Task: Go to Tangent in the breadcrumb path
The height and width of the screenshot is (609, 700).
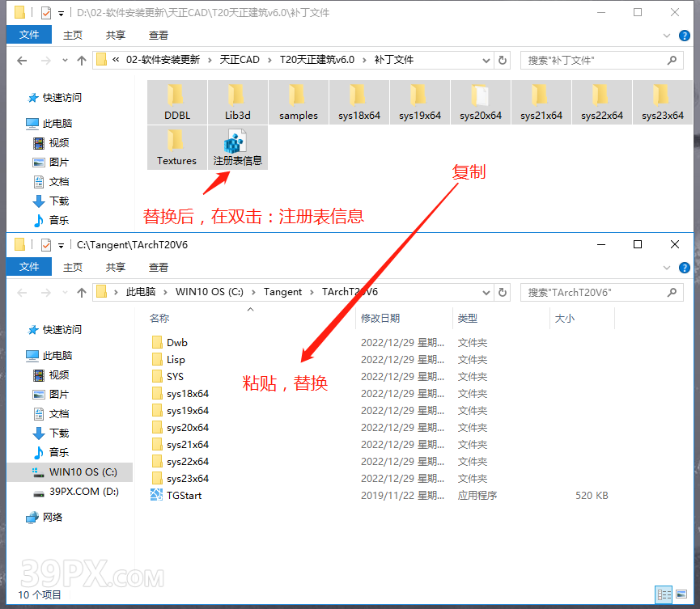Action: (282, 292)
